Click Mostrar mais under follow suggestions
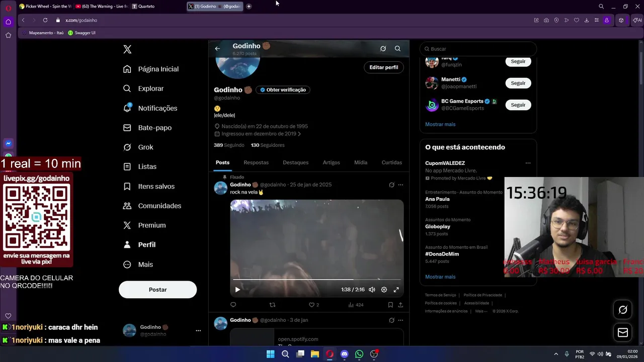This screenshot has width=644, height=362. click(440, 124)
